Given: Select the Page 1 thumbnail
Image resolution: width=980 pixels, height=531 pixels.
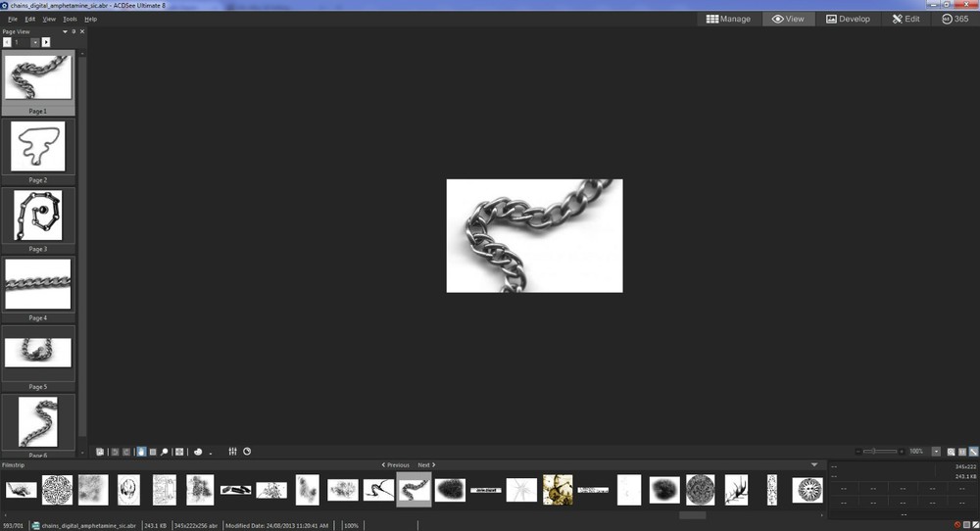Looking at the screenshot, I should coord(38,82).
